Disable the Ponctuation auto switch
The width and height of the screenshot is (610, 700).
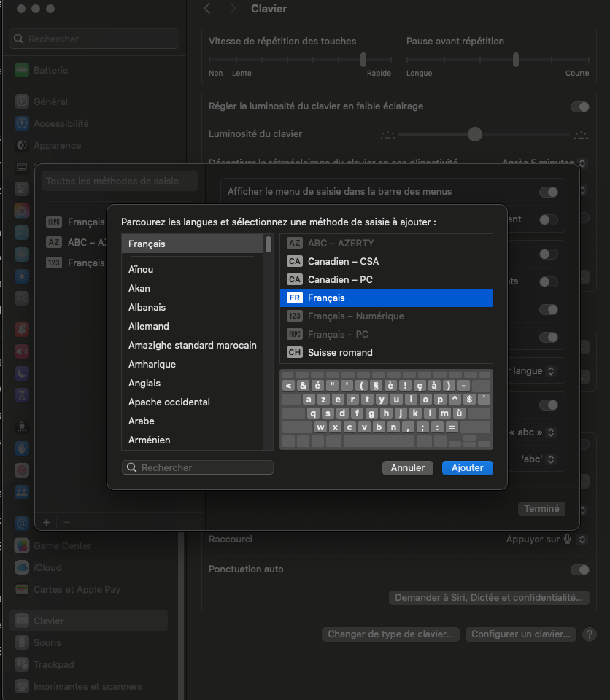coord(579,569)
